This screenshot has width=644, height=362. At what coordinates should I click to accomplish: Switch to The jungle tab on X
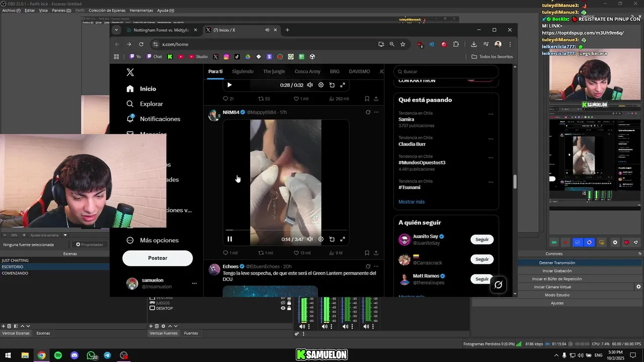(x=274, y=71)
